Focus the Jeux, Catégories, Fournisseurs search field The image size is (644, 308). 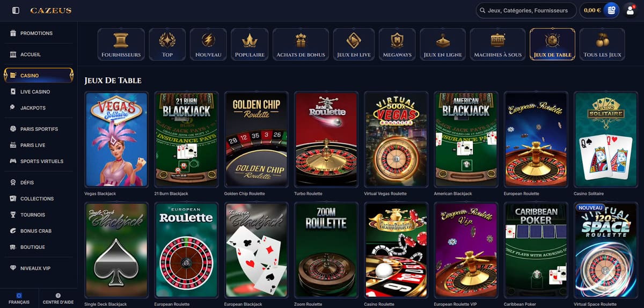click(526, 10)
